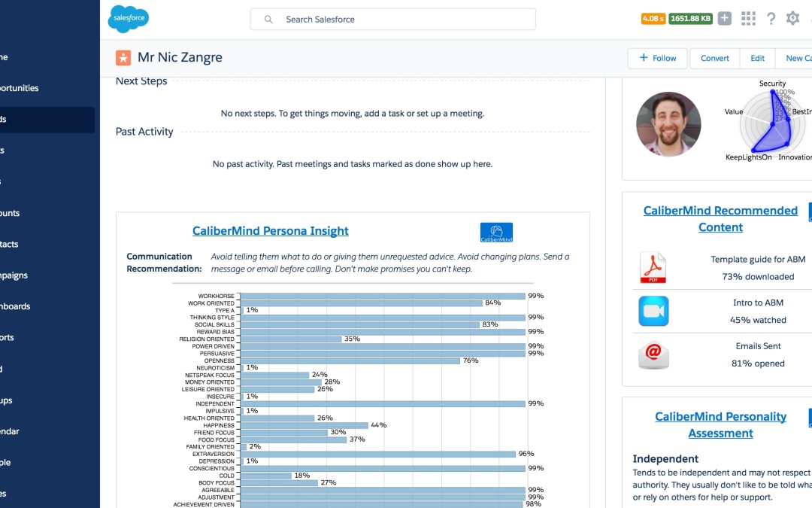This screenshot has height=508, width=812.
Task: Click the Intro to ABM video icon
Action: (x=653, y=311)
